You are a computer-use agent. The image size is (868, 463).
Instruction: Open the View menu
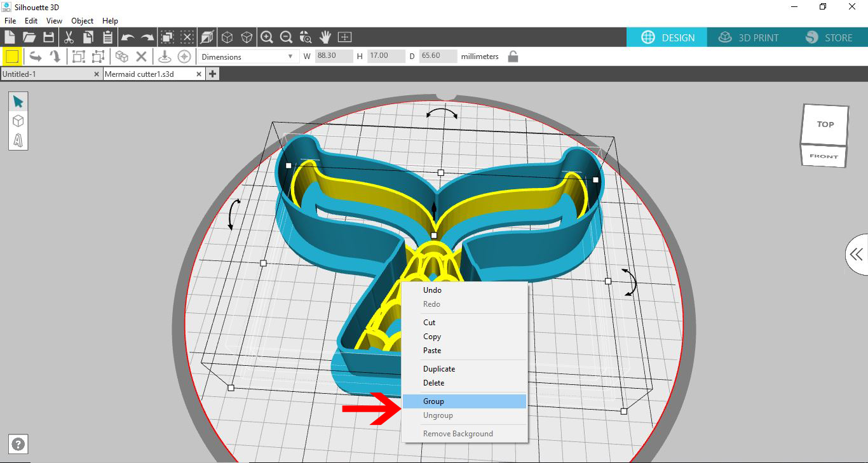pyautogui.click(x=54, y=21)
